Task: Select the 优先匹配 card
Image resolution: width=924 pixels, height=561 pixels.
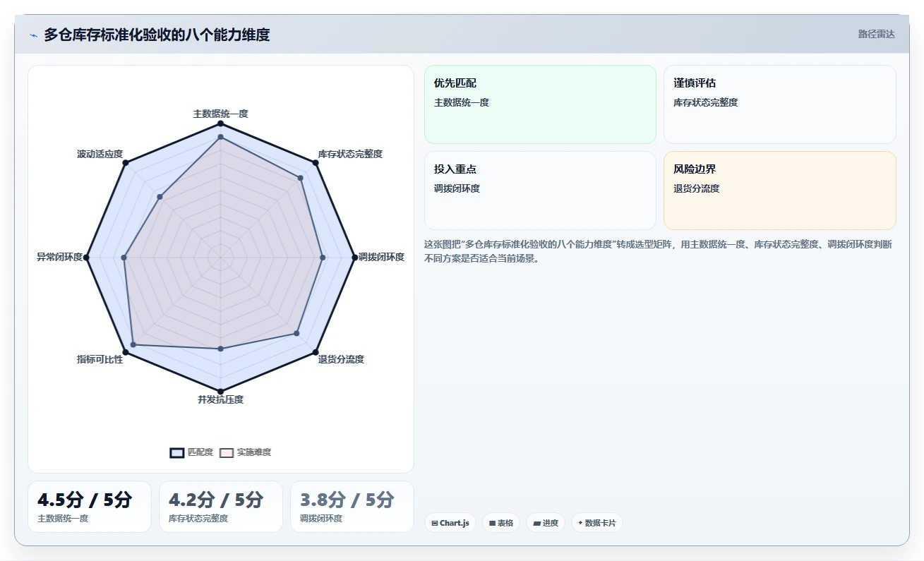Action: [x=540, y=104]
